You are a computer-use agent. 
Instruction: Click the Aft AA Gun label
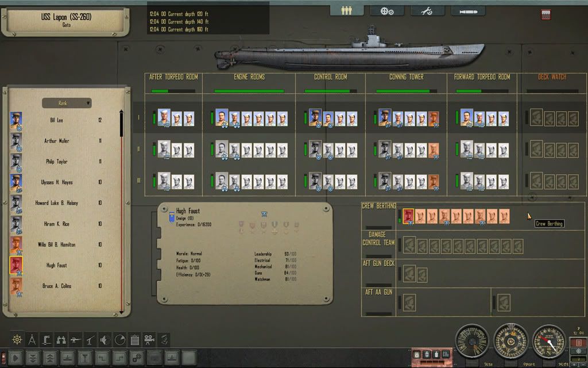(379, 292)
